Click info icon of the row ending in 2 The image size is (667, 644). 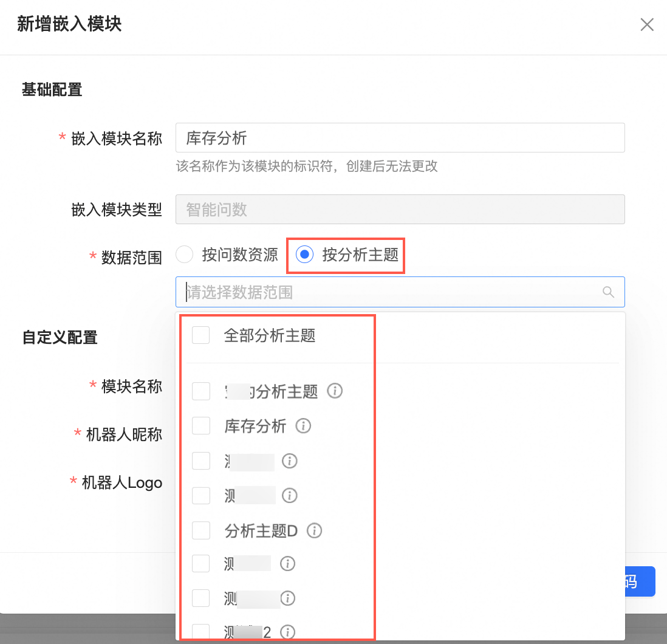pyautogui.click(x=287, y=632)
